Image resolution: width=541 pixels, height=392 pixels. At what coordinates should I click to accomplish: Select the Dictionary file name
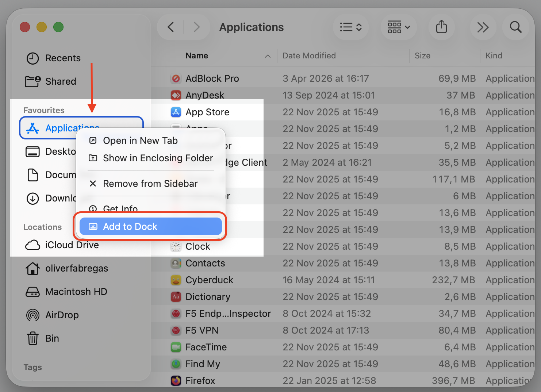[x=208, y=297]
